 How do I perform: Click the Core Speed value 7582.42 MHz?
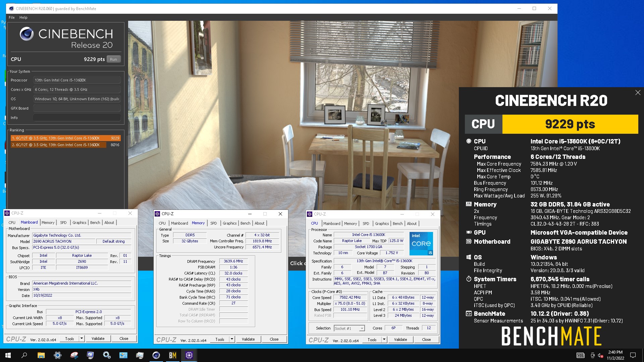350,297
